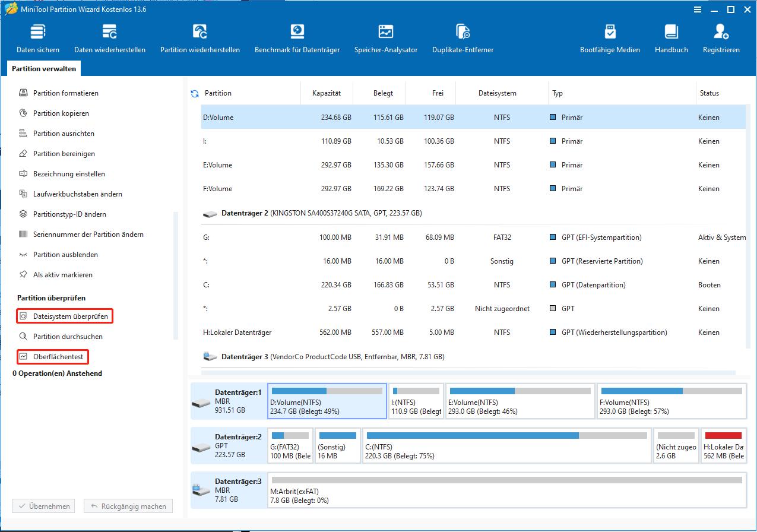Screen dimensions: 757x532
Task: Open the Duplikate-Entferner tool
Action: pyautogui.click(x=463, y=39)
